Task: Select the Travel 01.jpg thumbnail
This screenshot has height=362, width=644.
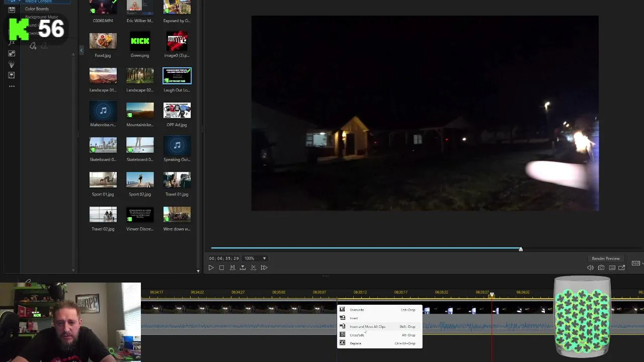Action: point(177,180)
